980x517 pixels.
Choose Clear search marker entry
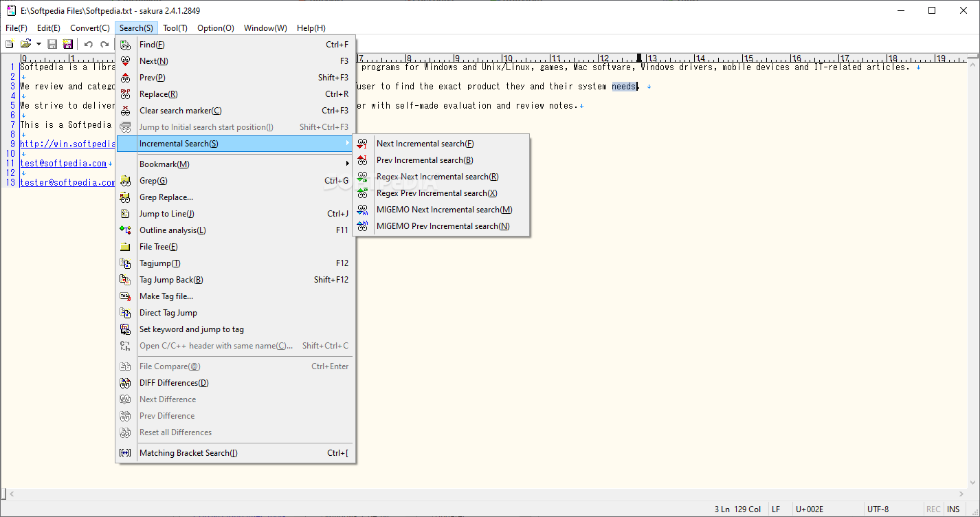235,111
